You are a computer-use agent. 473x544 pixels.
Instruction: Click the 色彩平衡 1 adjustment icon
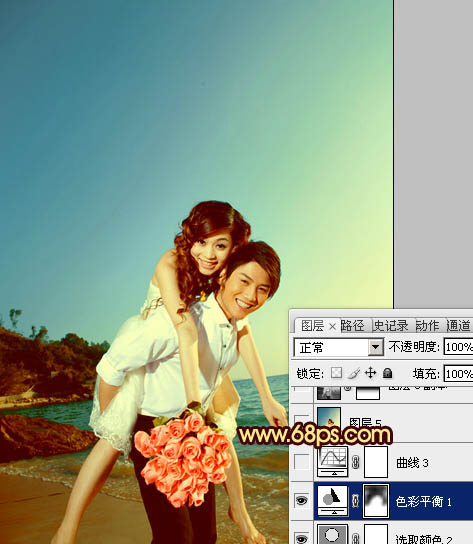pos(333,500)
